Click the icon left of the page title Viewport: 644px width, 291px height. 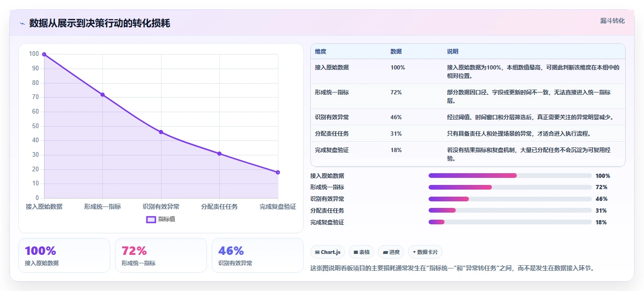tap(23, 23)
